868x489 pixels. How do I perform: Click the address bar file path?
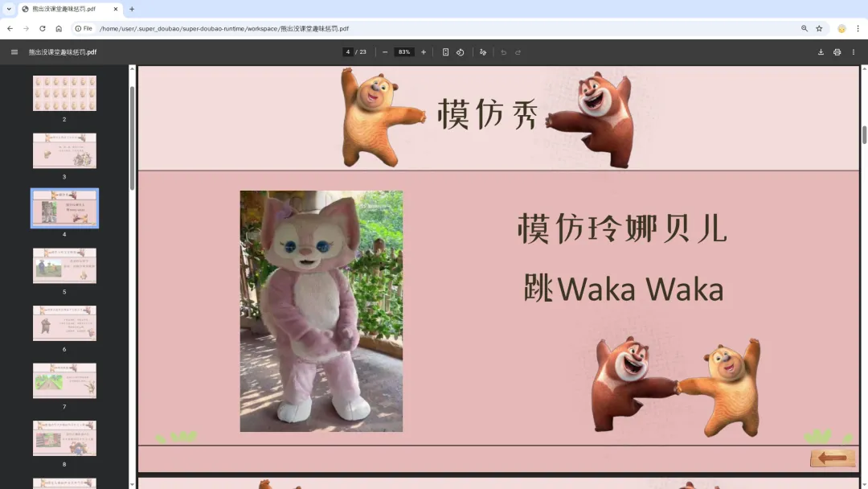coord(224,28)
